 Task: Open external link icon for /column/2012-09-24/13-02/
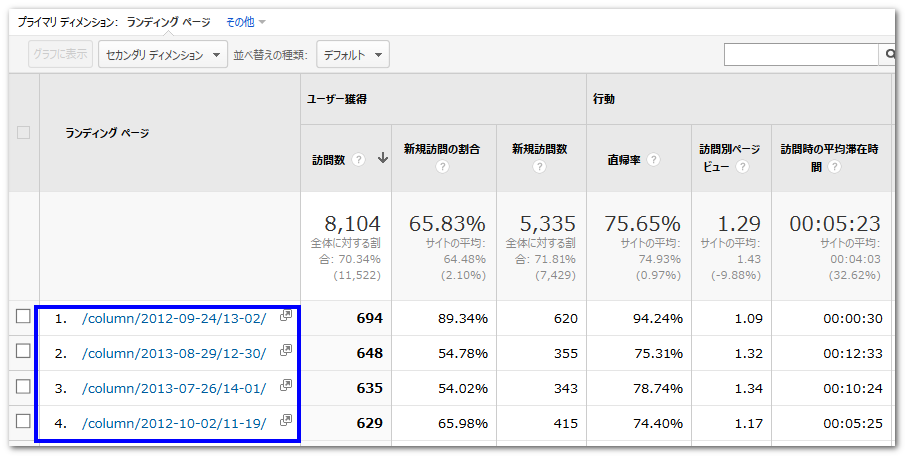[285, 316]
